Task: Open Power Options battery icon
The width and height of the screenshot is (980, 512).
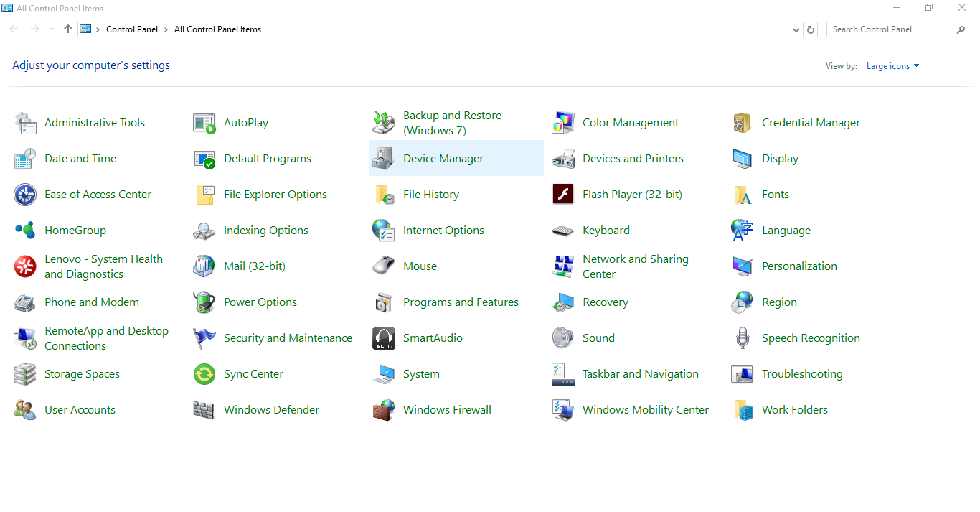Action: (204, 302)
